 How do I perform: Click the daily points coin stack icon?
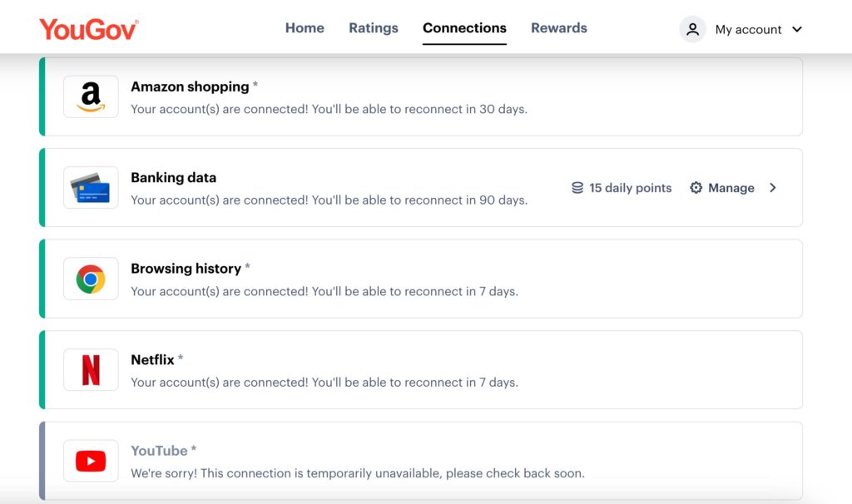(x=577, y=188)
